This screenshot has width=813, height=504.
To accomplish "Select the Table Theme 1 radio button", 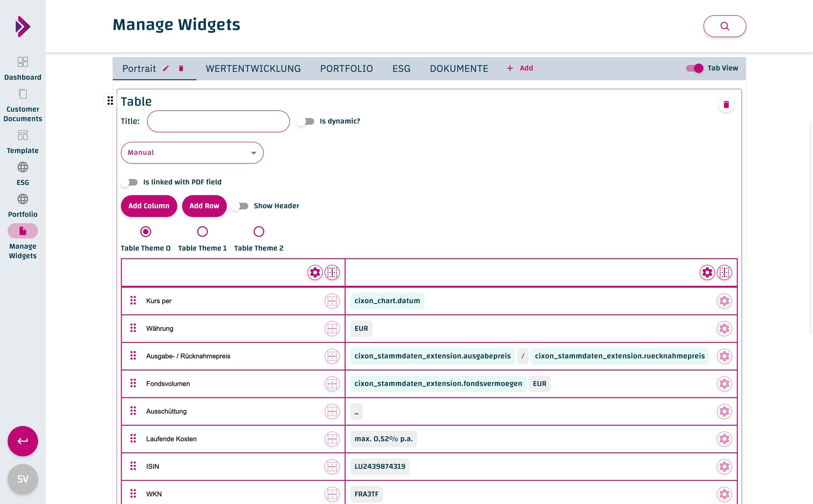I will click(202, 232).
